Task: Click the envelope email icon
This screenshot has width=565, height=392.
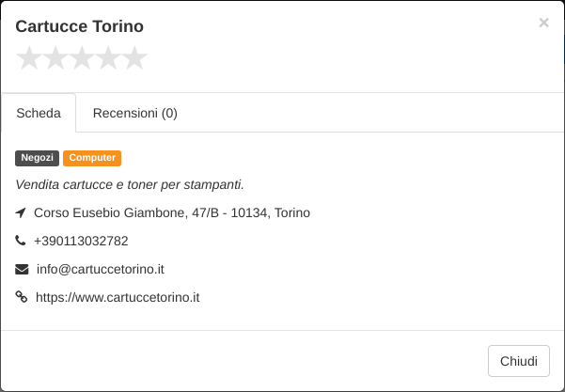Action: coord(22,269)
